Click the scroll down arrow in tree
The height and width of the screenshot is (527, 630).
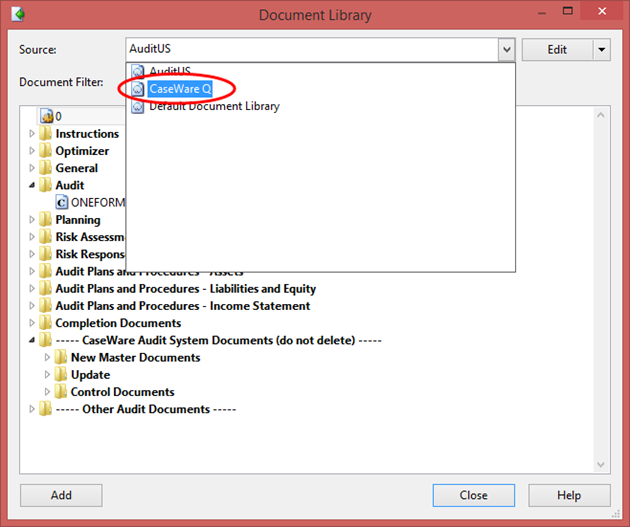[602, 463]
